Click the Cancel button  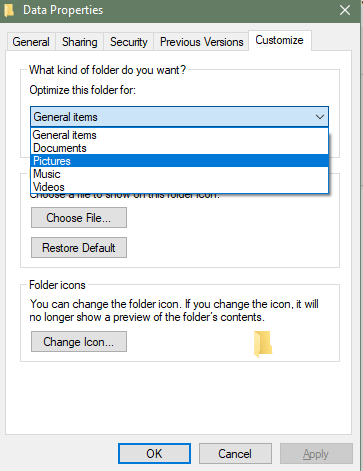pyautogui.click(x=235, y=454)
